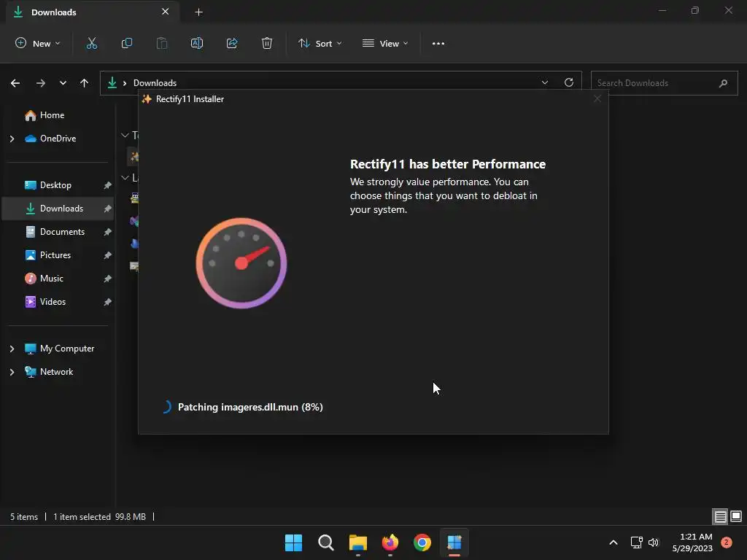This screenshot has width=747, height=560.
Task: Unpin Pictures using its pin icon
Action: (x=108, y=255)
